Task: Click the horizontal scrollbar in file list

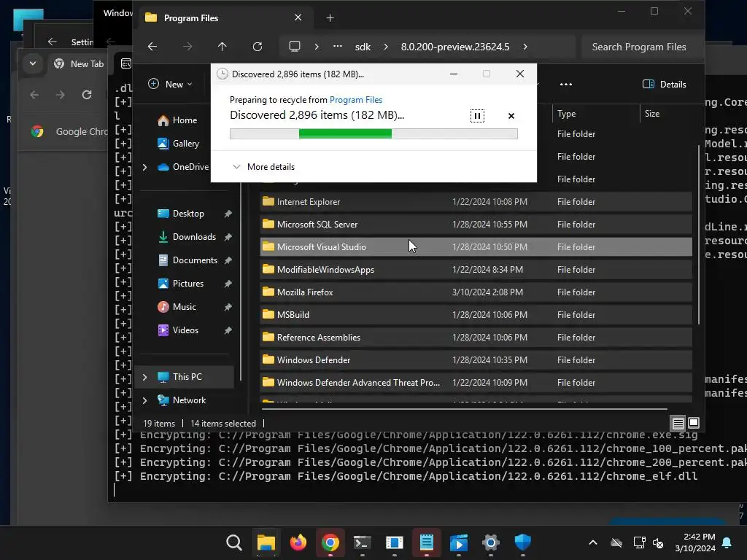Action: 465,408
